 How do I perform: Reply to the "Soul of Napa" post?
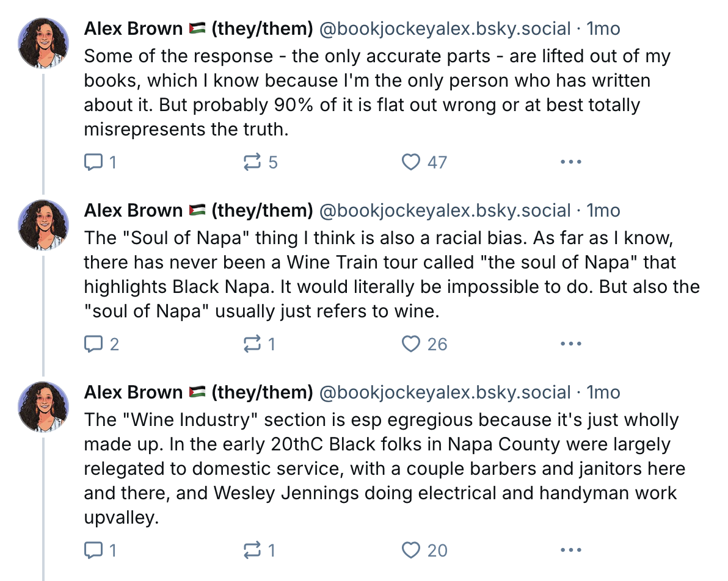(x=93, y=344)
